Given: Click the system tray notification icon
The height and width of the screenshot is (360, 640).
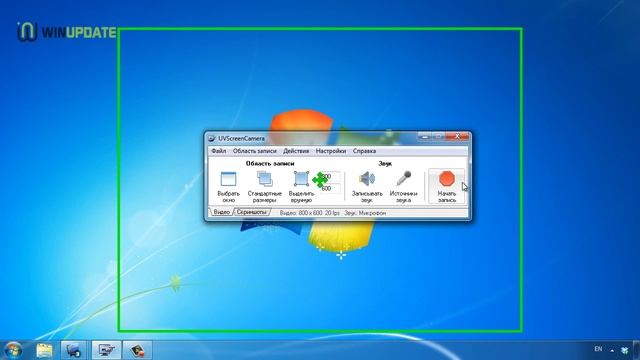Looking at the screenshot, I should pyautogui.click(x=624, y=350).
